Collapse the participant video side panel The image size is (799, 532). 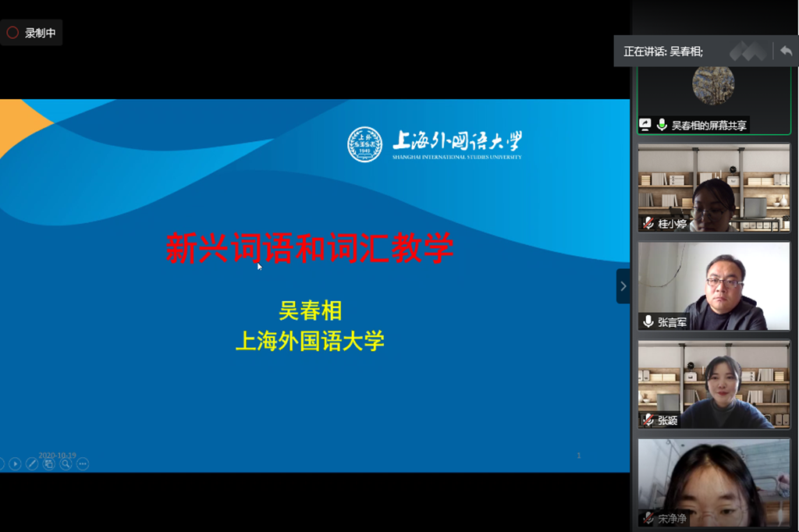pyautogui.click(x=623, y=286)
